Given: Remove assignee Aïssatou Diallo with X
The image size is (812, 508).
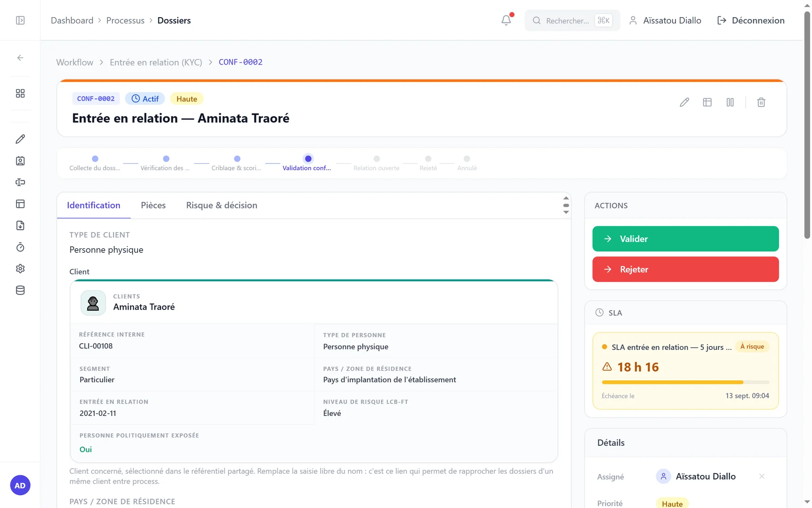Looking at the screenshot, I should (761, 476).
